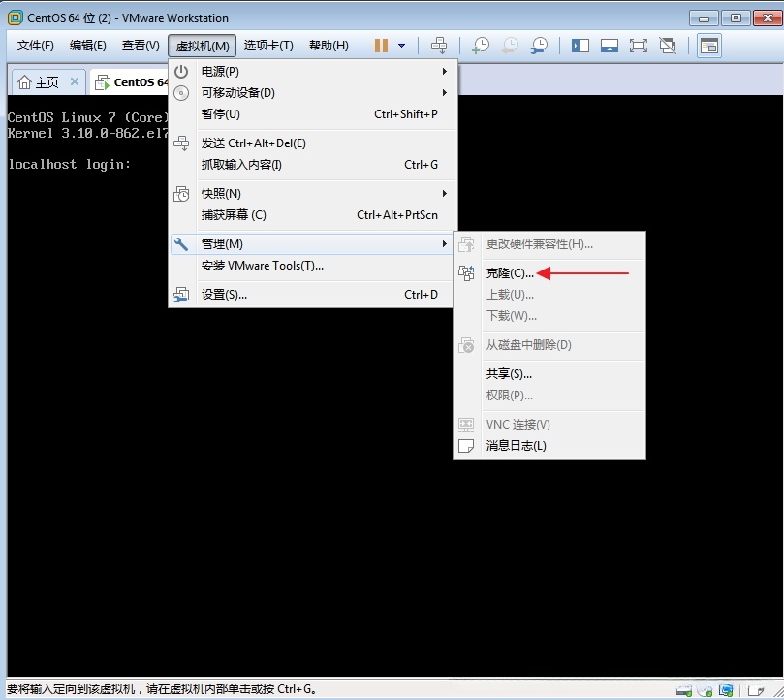Close the open 虚拟机(M) menu from the menu bar
This screenshot has width=784, height=700.
pos(202,46)
